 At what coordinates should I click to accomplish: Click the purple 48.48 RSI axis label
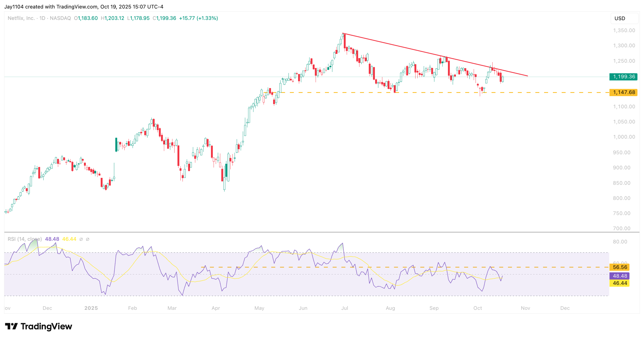619,276
